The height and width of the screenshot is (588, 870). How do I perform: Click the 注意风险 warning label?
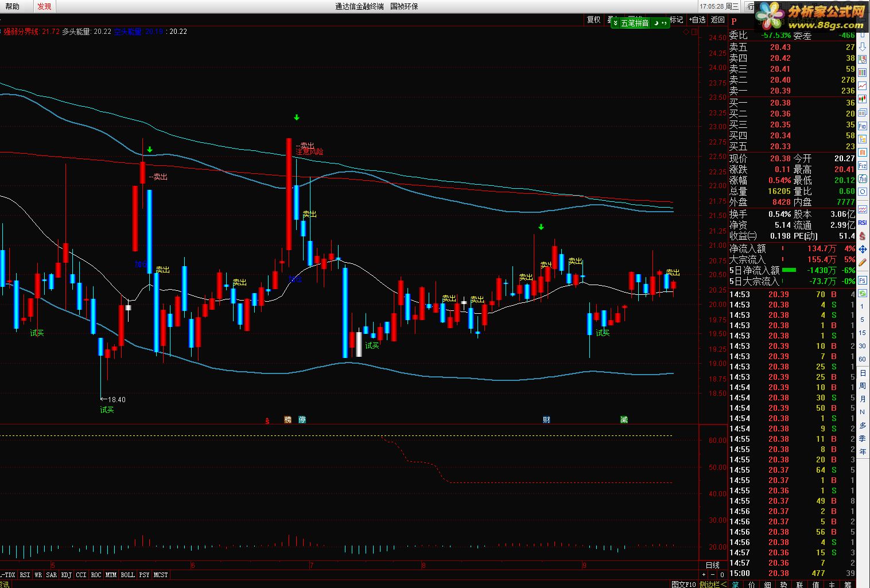click(310, 152)
